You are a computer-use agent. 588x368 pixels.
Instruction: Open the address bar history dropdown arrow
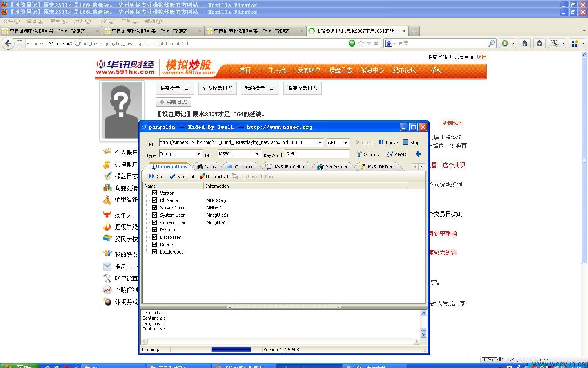(369, 43)
